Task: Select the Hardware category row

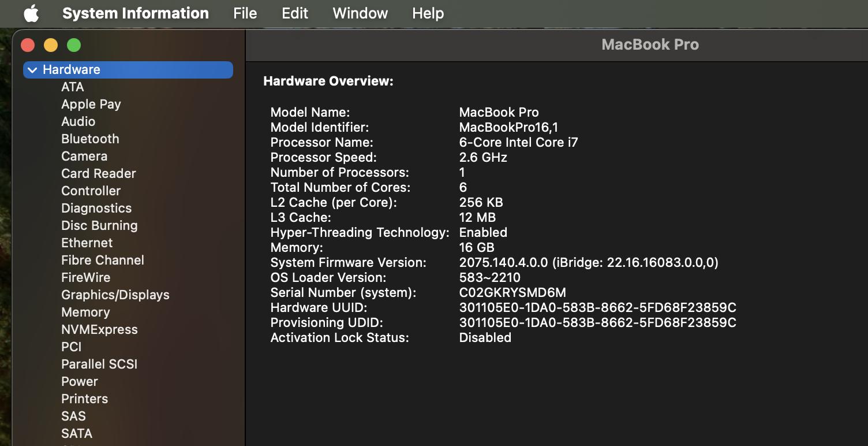Action: (128, 70)
